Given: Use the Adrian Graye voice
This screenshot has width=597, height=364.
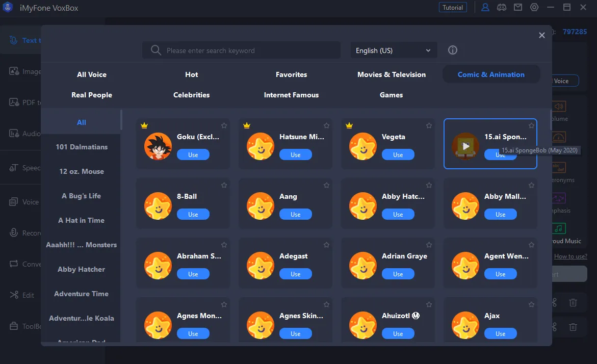Looking at the screenshot, I should (398, 274).
